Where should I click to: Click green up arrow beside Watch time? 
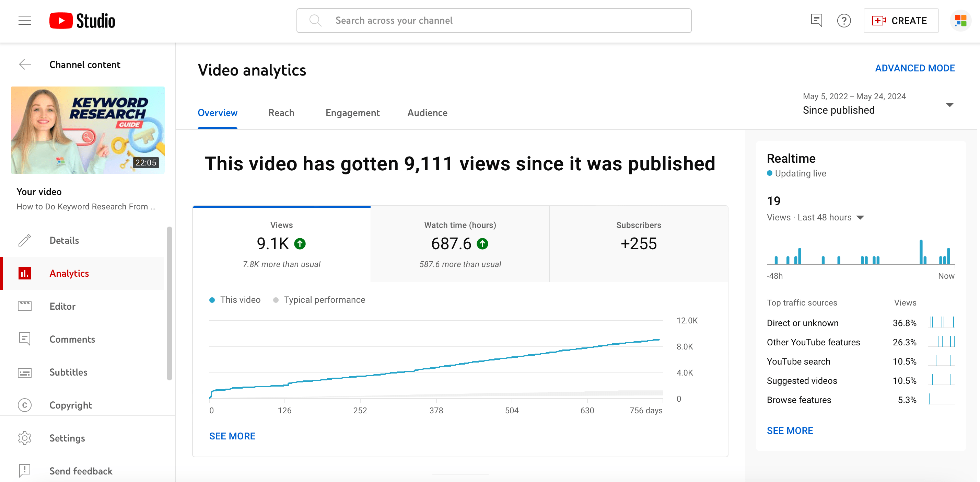coord(482,244)
